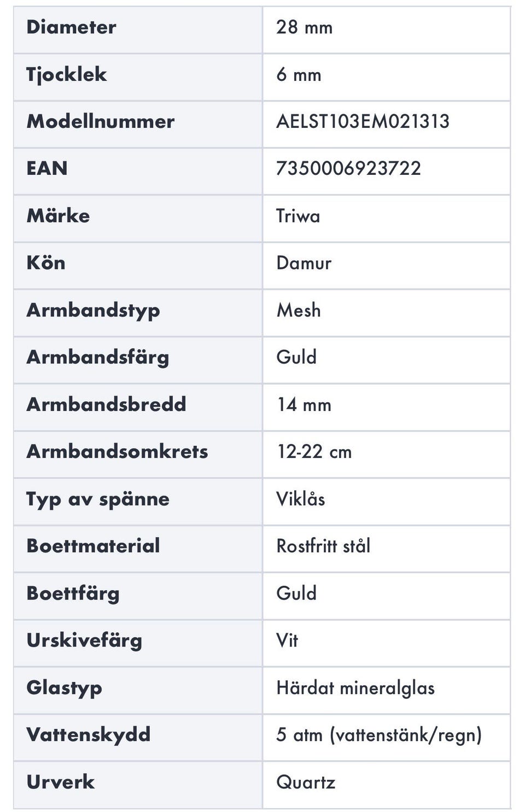Click the Härdat mineralglas value

[x=355, y=688]
